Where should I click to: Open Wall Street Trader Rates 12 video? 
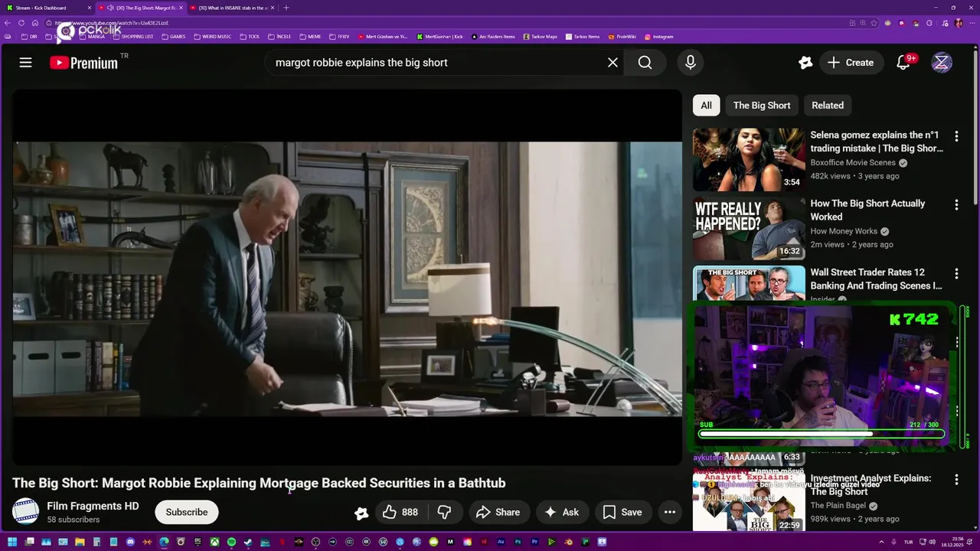click(876, 279)
